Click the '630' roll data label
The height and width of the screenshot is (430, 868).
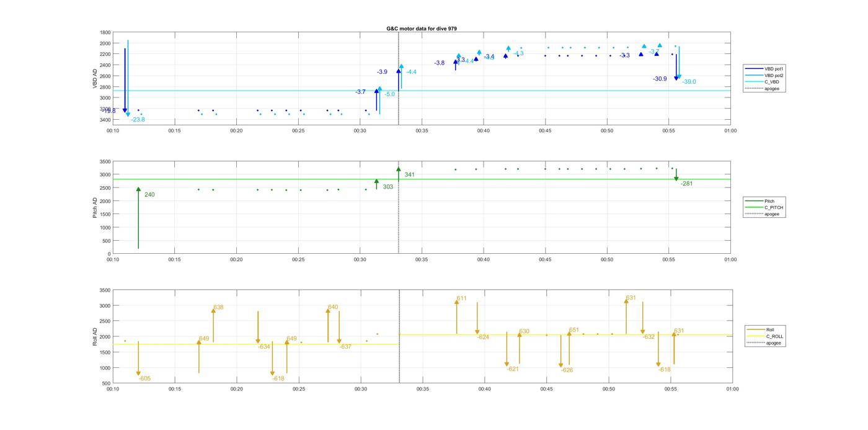[x=524, y=331]
